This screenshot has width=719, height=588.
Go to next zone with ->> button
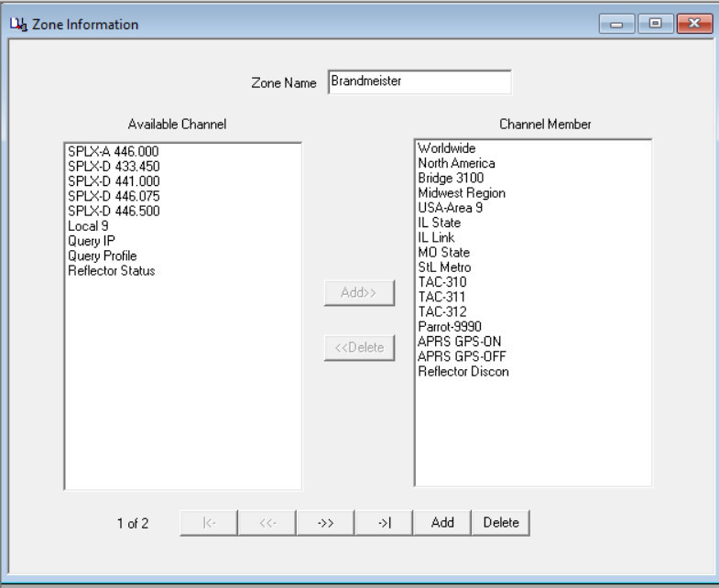pyautogui.click(x=325, y=523)
